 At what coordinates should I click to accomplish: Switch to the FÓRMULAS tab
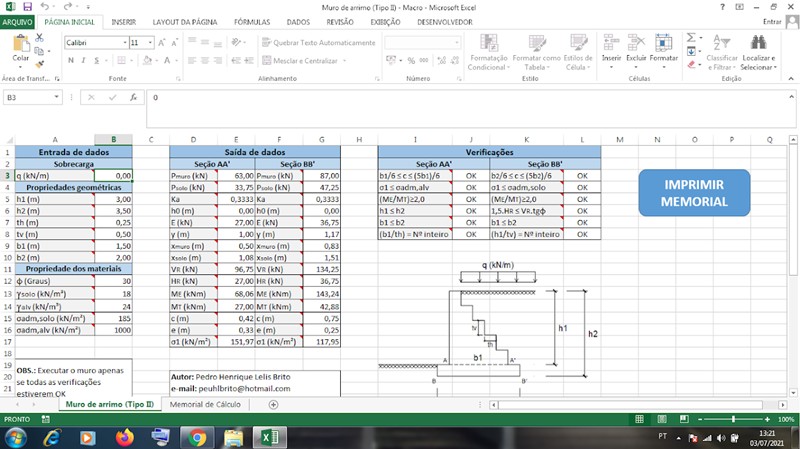[252, 22]
